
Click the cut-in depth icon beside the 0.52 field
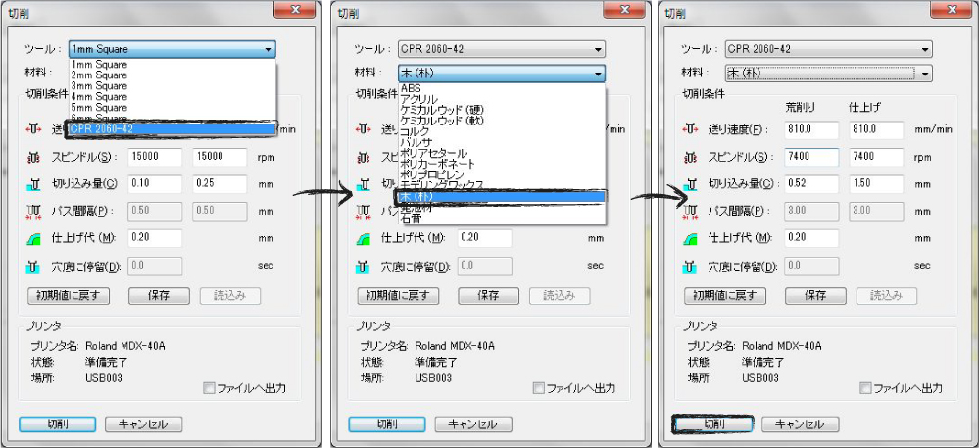point(693,183)
